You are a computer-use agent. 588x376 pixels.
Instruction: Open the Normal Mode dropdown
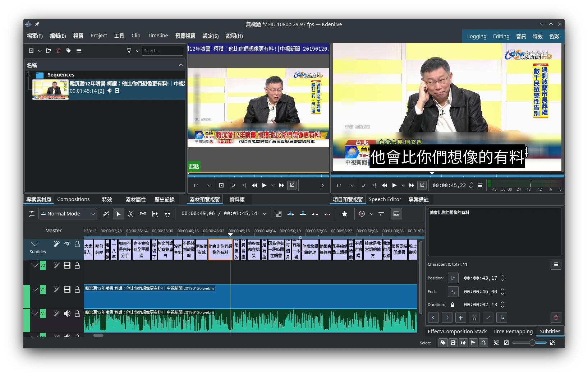pyautogui.click(x=68, y=214)
